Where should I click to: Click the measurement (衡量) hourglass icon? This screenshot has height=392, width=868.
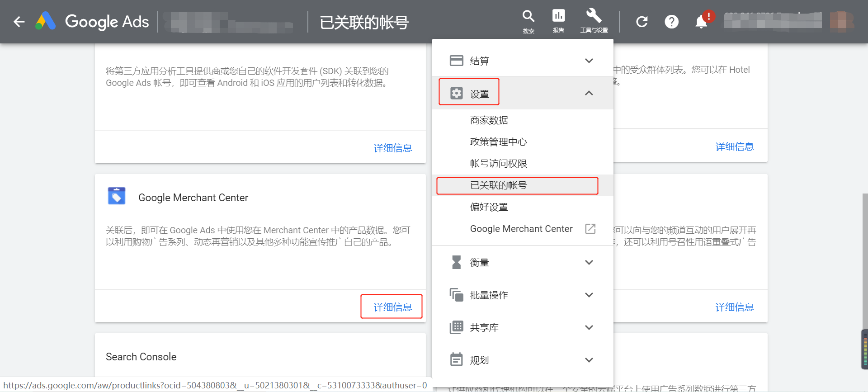(x=457, y=262)
